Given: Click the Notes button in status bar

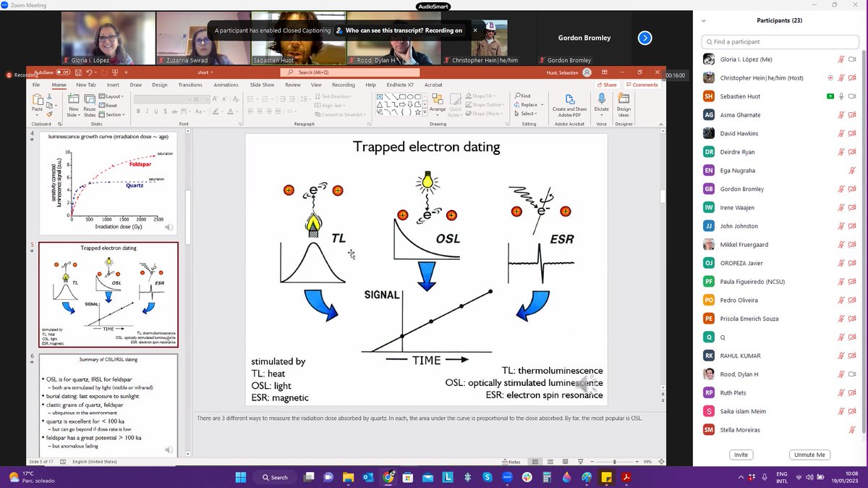Looking at the screenshot, I should (511, 462).
